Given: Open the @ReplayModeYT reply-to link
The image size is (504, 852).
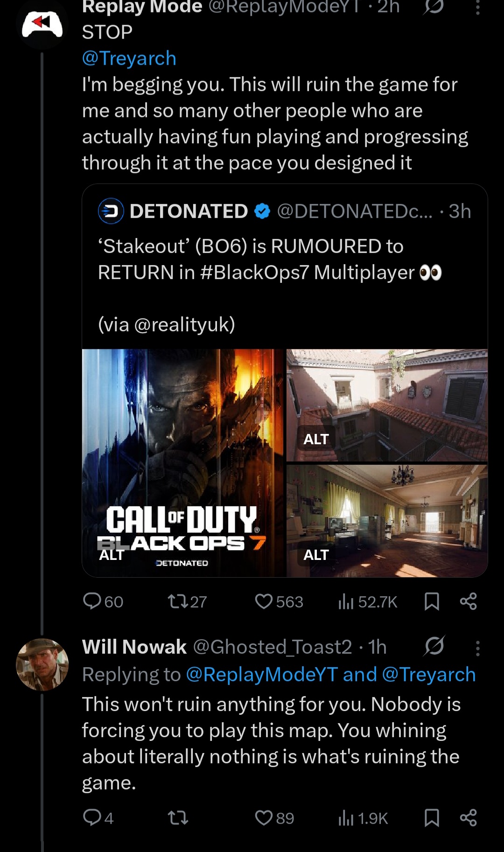Looking at the screenshot, I should click(x=262, y=675).
